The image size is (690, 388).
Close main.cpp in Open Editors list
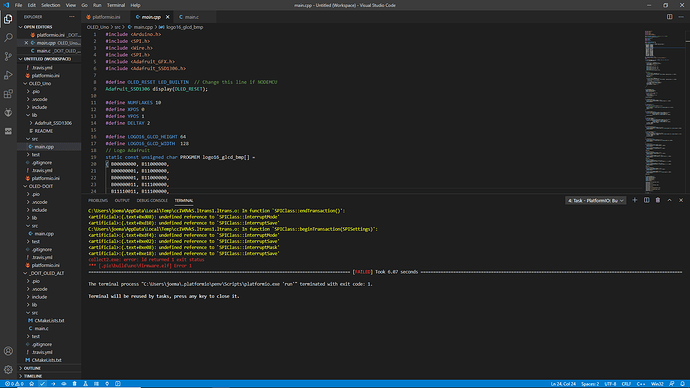[x=26, y=43]
